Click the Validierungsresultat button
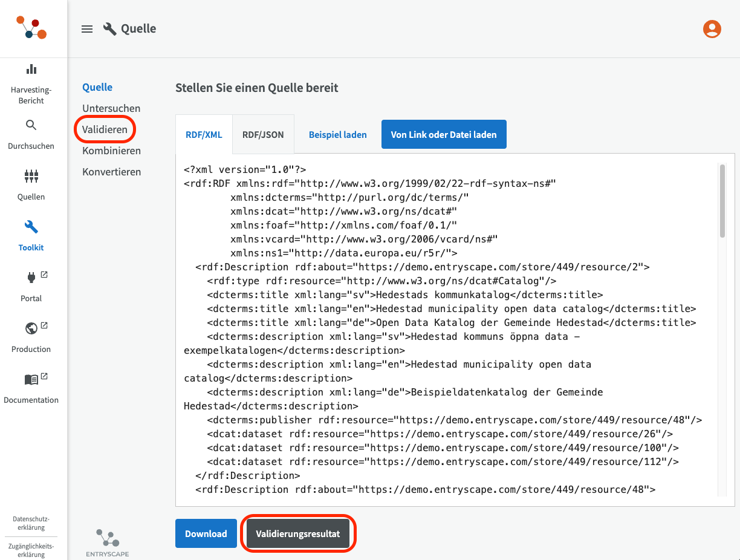The image size is (740, 560). pyautogui.click(x=298, y=533)
